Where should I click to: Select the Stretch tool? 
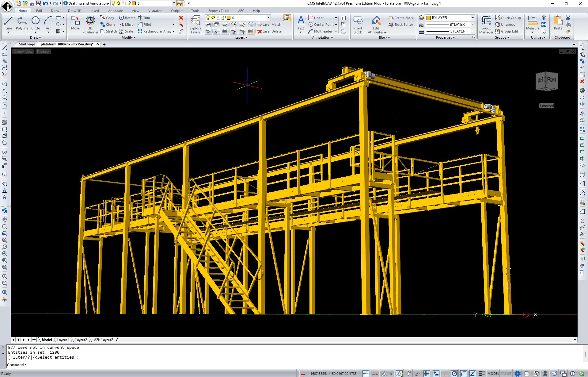108,31
